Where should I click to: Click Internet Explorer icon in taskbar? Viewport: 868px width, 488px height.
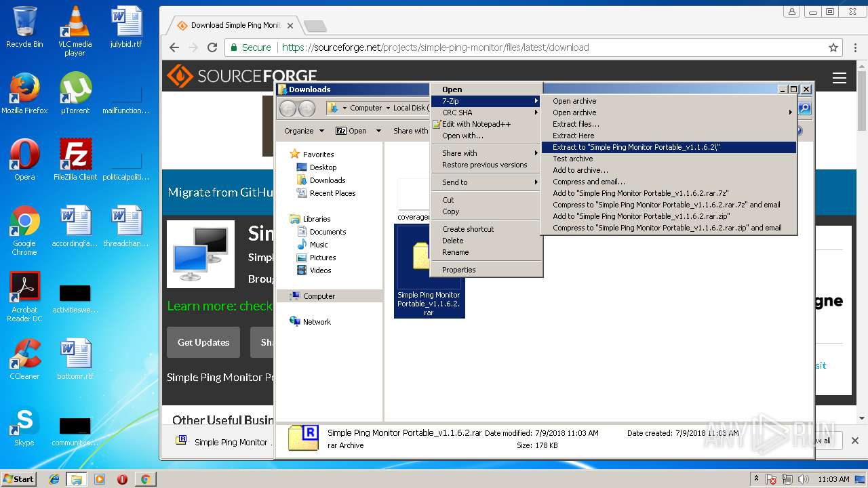point(54,479)
